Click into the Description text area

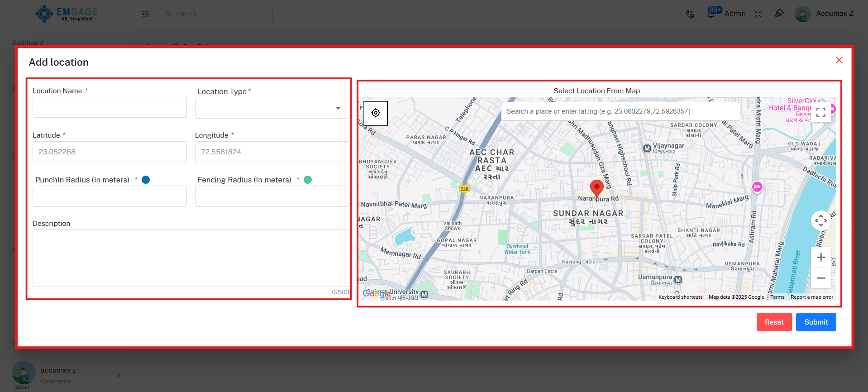(191, 258)
